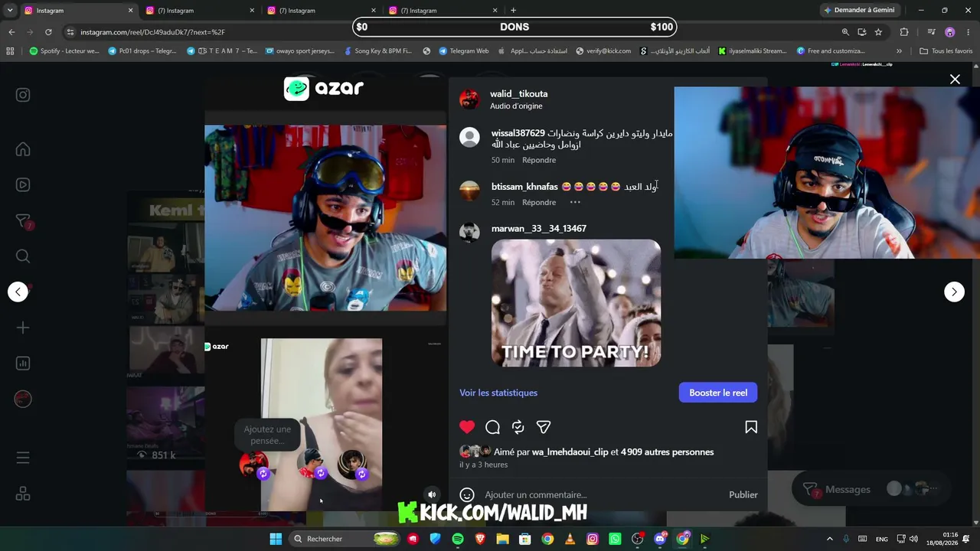Open more options on btissam_khnafas comment
980x551 pixels.
pos(575,202)
